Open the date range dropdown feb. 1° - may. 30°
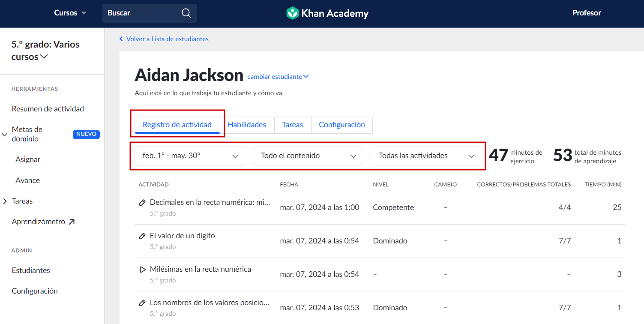This screenshot has width=644, height=324. coord(190,156)
